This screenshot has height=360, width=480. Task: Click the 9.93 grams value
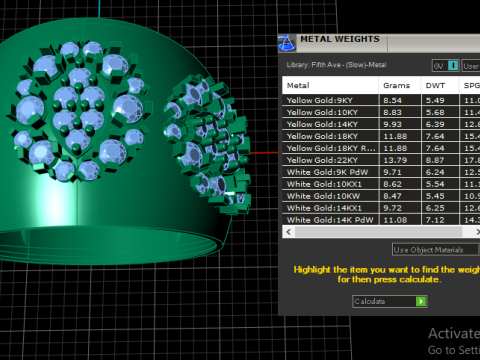coord(392,124)
